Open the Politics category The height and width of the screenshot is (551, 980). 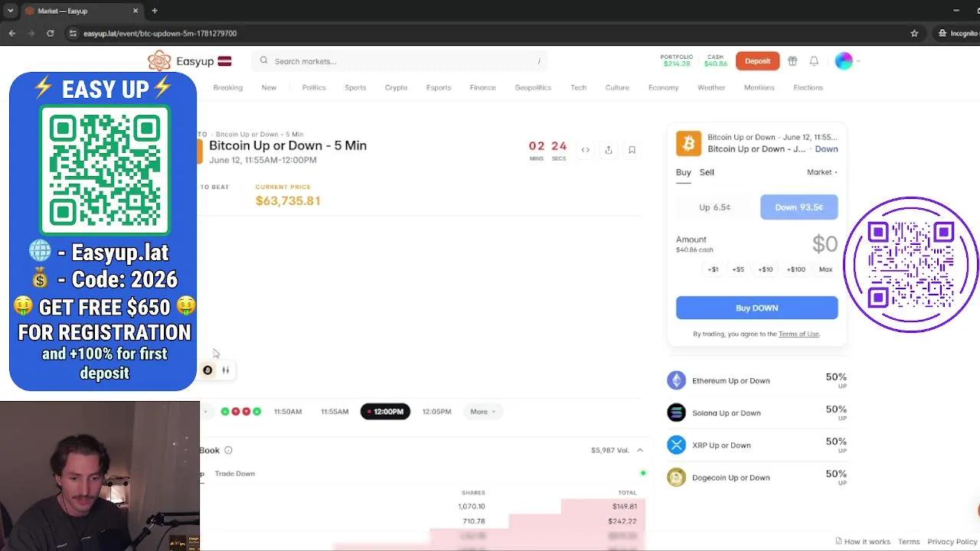click(x=314, y=87)
